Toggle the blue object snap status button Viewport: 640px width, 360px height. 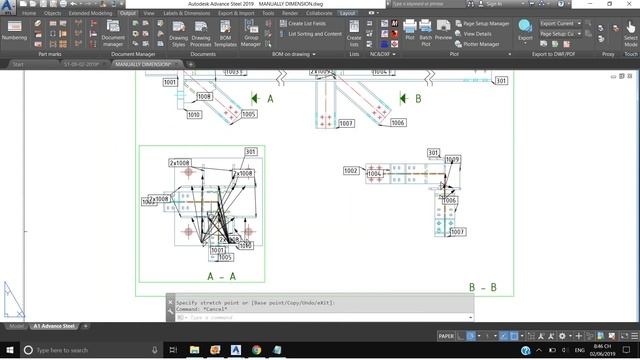pyautogui.click(x=514, y=336)
